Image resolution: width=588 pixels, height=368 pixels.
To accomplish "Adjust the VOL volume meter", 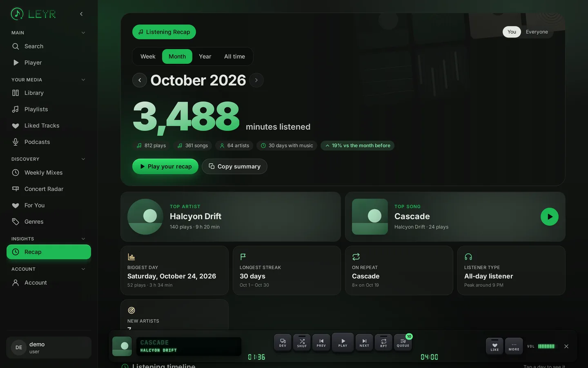I will tap(546, 346).
